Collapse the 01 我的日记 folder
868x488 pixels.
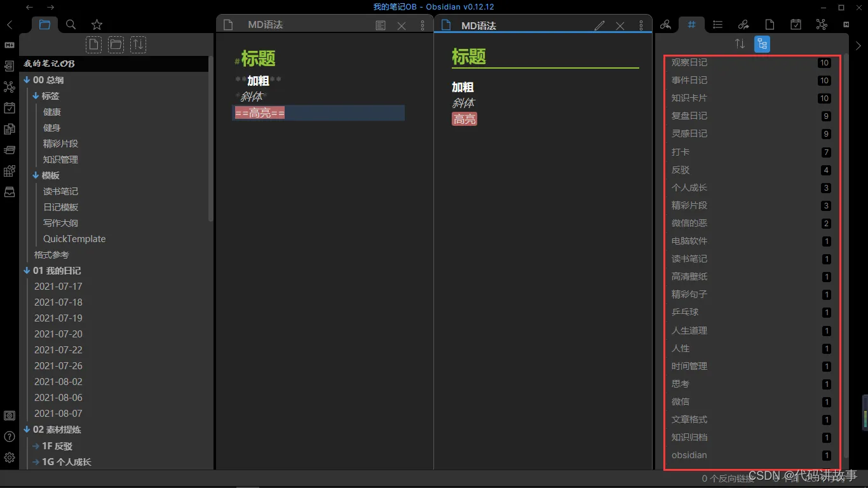point(27,271)
